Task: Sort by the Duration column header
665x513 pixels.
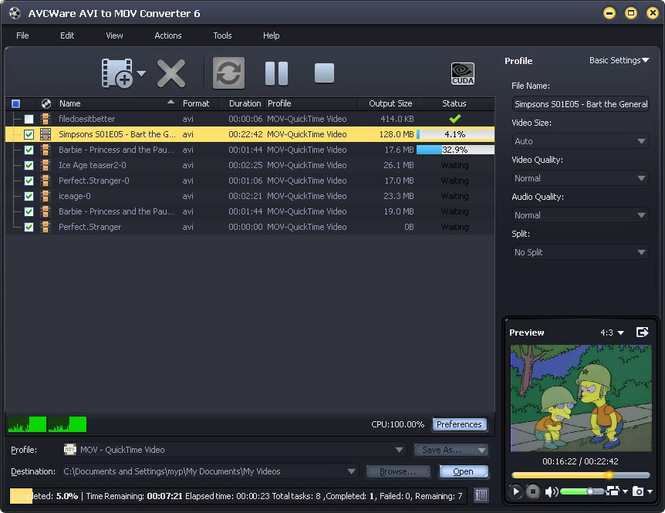Action: point(245,103)
